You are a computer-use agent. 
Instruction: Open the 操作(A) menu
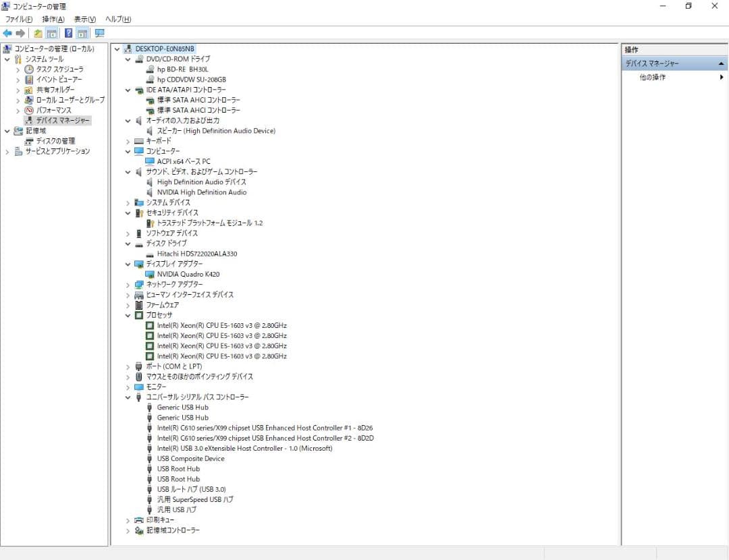53,20
